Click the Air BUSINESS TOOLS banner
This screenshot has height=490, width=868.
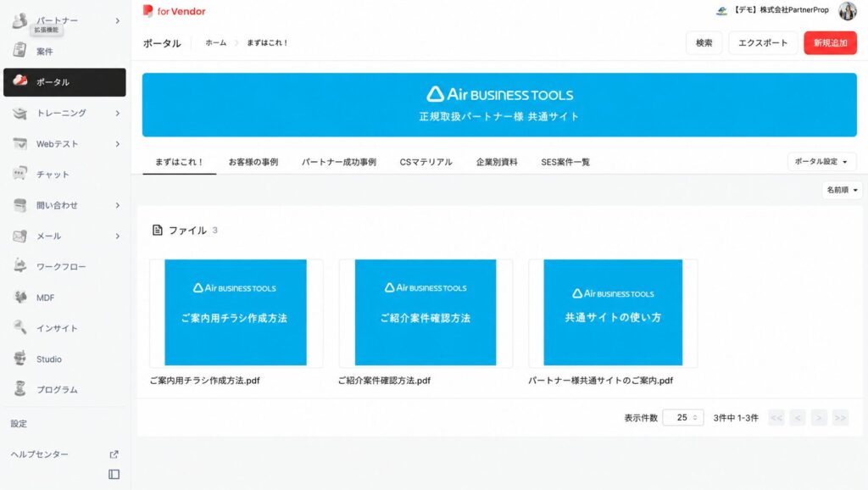[x=499, y=104]
